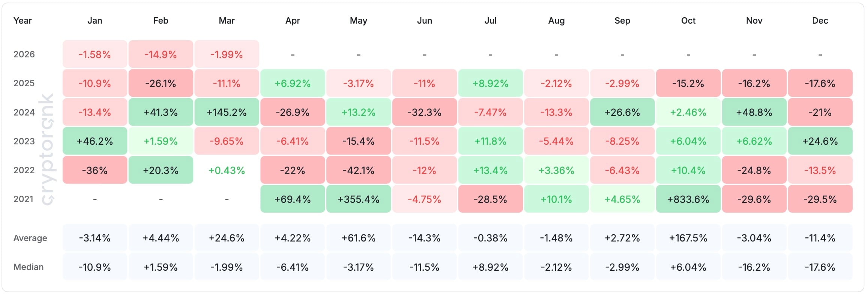Click the Year column header
The width and height of the screenshot is (868, 294).
click(x=23, y=21)
